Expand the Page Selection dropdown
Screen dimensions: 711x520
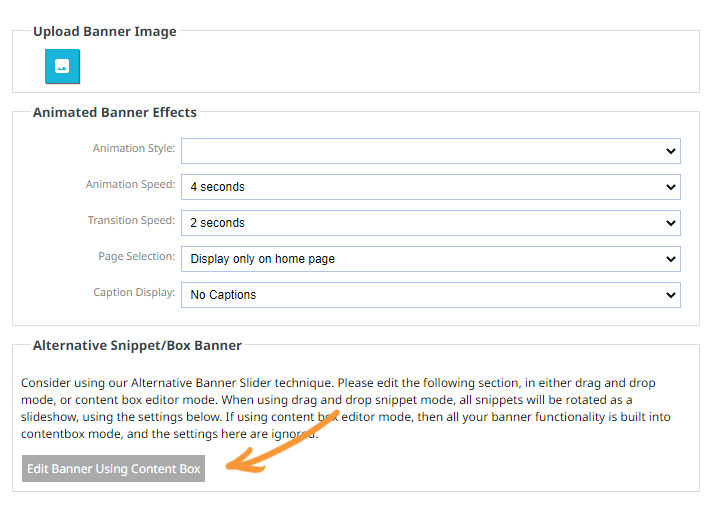click(x=430, y=259)
